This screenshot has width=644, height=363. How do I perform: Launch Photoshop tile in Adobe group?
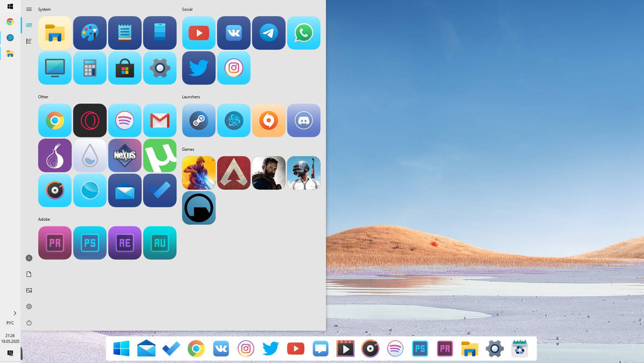click(90, 243)
